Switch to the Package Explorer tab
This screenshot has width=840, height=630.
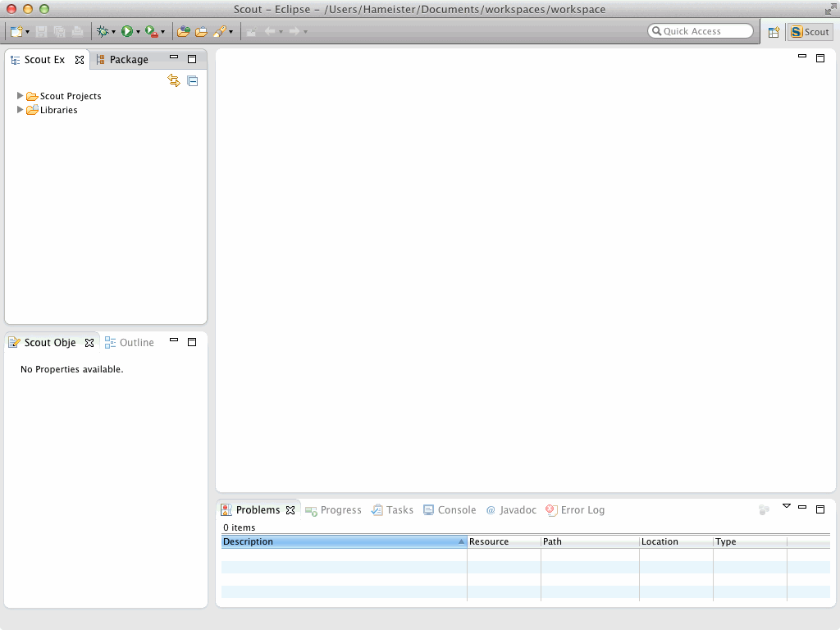pos(122,59)
